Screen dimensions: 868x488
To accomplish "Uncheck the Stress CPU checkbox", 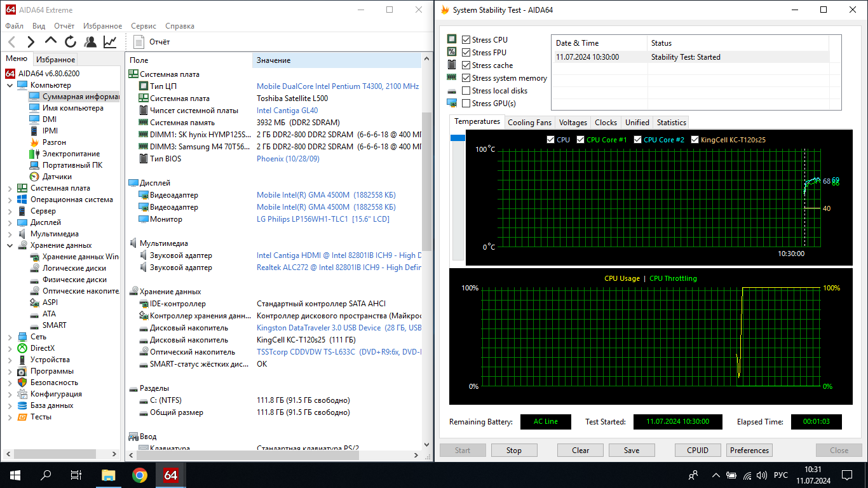I will (x=466, y=40).
